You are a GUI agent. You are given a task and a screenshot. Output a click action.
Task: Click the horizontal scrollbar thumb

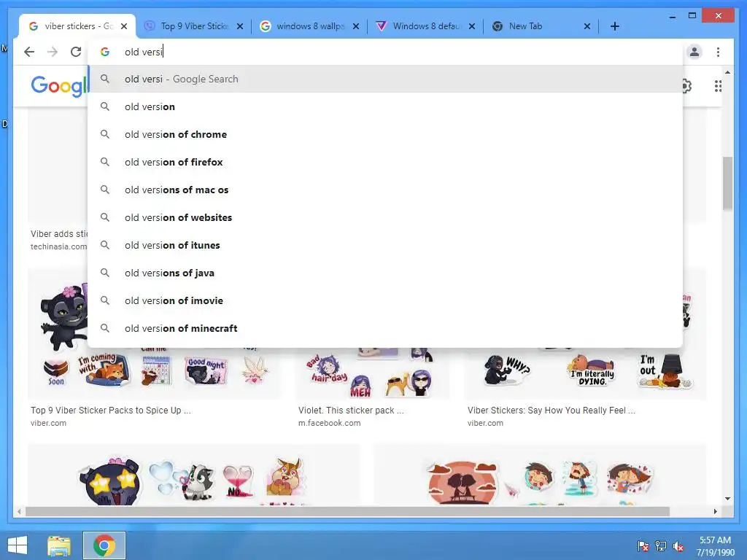click(347, 511)
